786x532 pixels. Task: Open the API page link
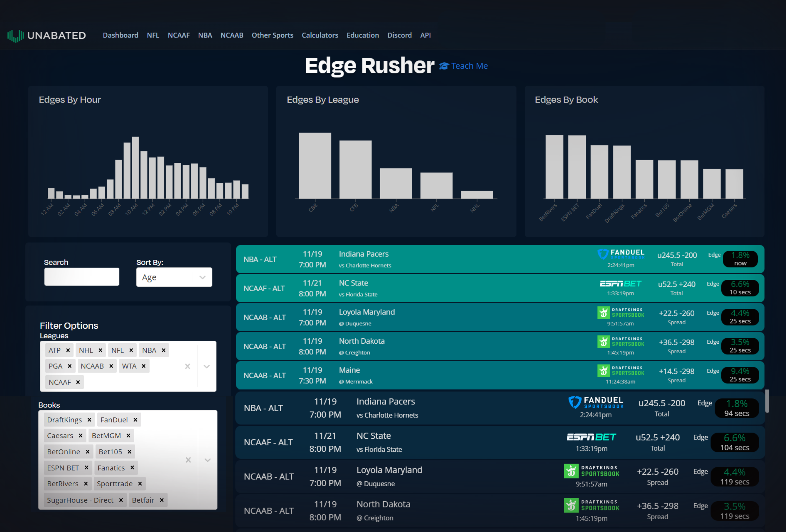pyautogui.click(x=425, y=35)
